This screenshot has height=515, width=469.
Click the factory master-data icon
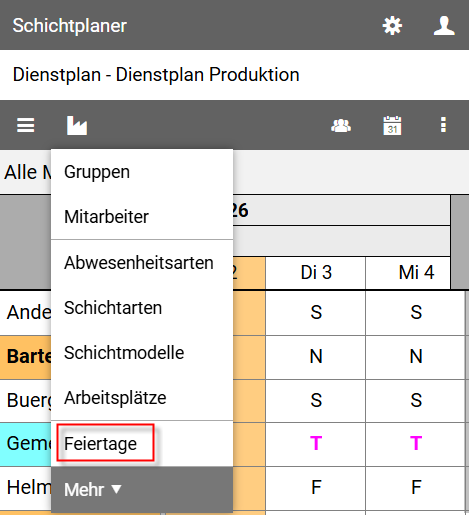pyautogui.click(x=77, y=125)
